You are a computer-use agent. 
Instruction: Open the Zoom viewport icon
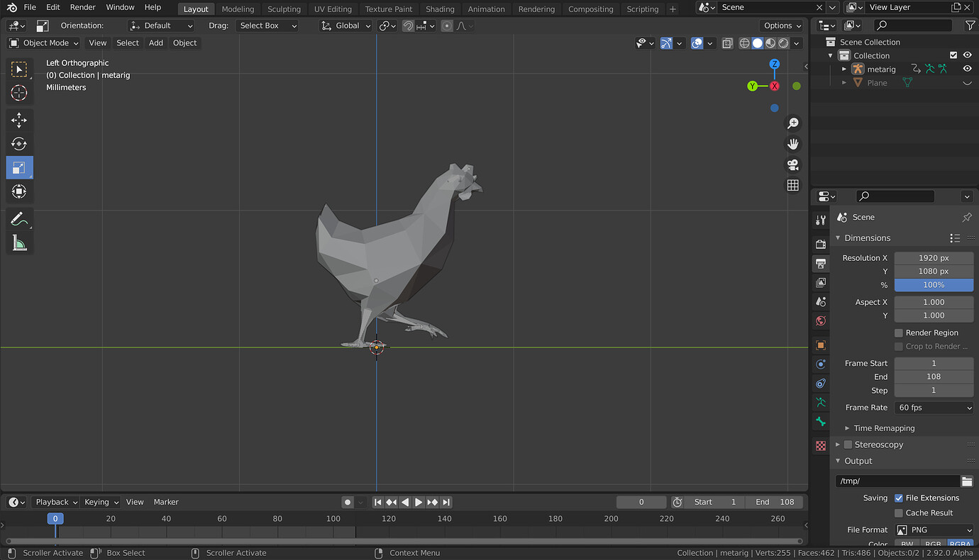point(793,123)
